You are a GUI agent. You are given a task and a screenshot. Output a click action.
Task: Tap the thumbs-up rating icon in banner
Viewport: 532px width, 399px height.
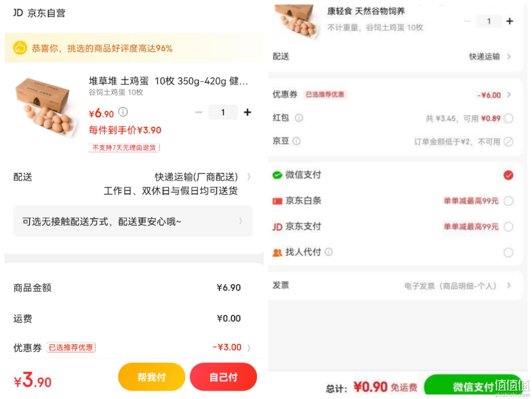20,48
